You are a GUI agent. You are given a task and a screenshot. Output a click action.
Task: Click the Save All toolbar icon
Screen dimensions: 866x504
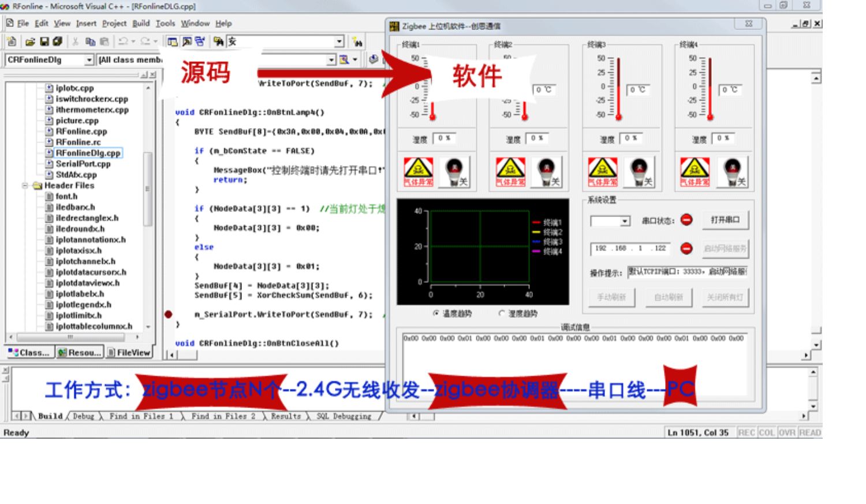55,41
